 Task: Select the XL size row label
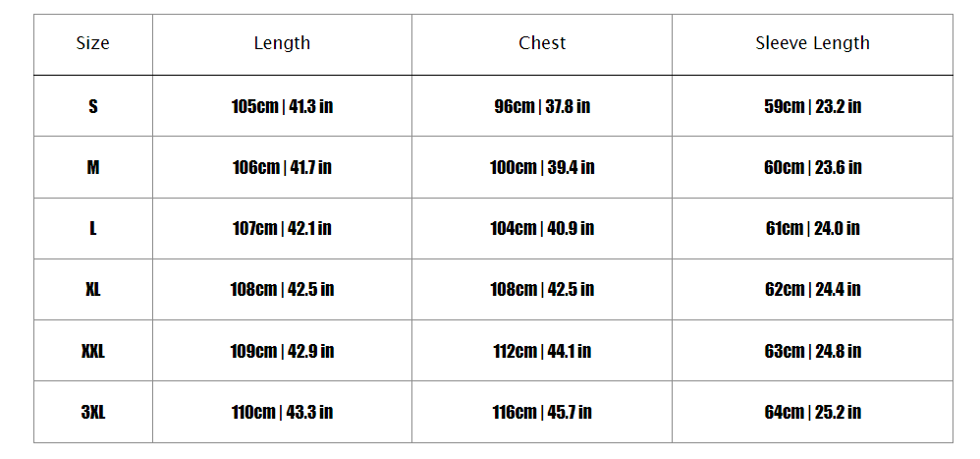[x=93, y=290]
